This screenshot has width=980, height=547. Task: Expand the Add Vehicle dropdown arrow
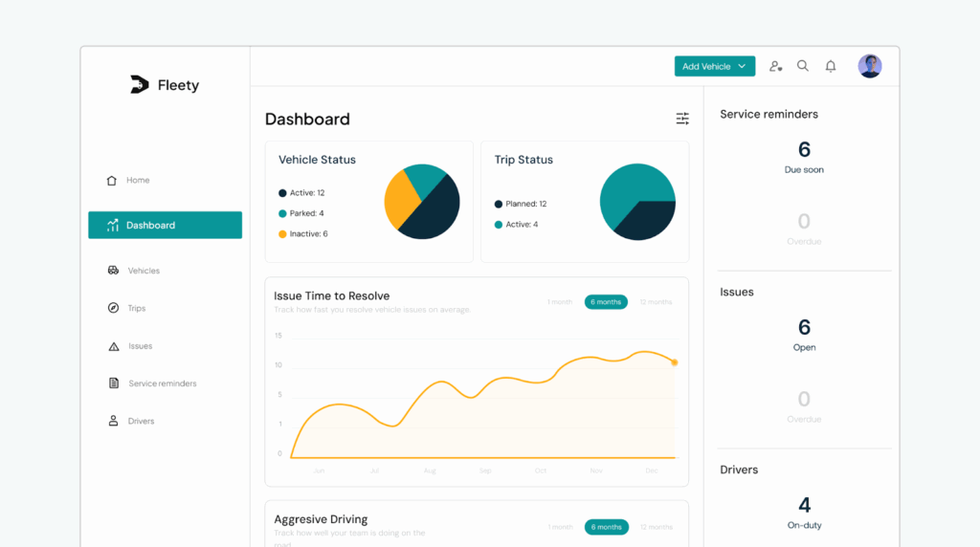click(x=742, y=66)
